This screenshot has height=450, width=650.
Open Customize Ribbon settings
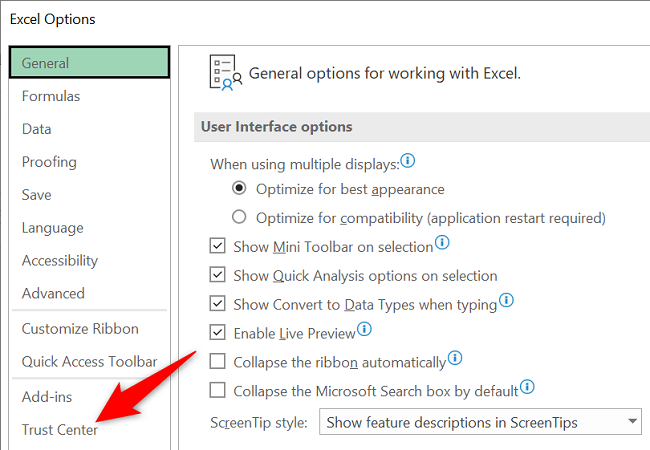[x=80, y=328]
